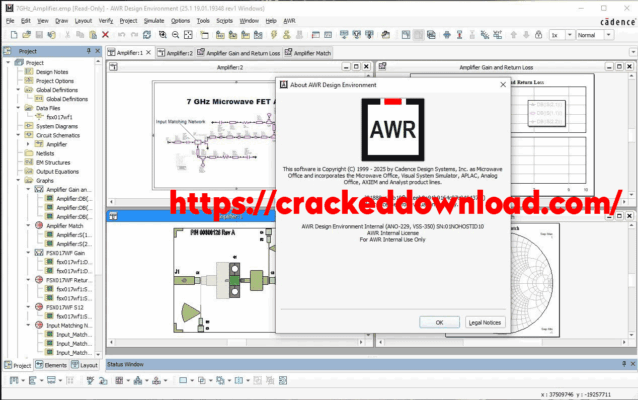Click the Design Notes icon in project tree

point(29,71)
